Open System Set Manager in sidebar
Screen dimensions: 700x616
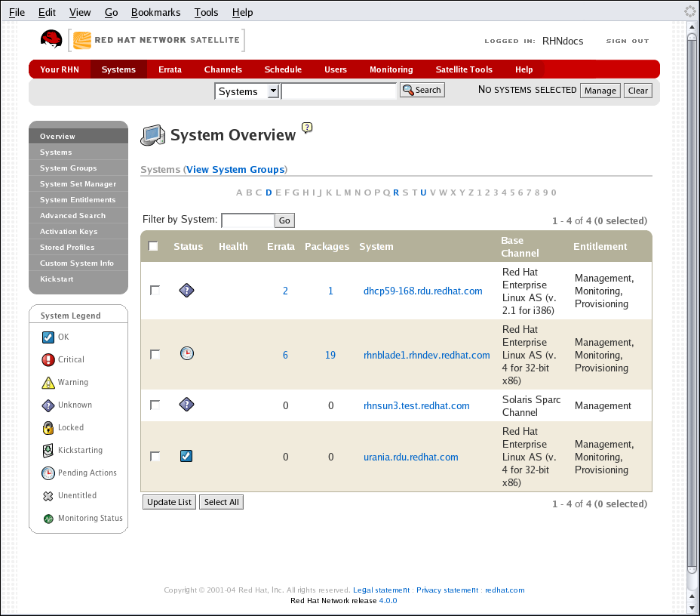[x=78, y=184]
